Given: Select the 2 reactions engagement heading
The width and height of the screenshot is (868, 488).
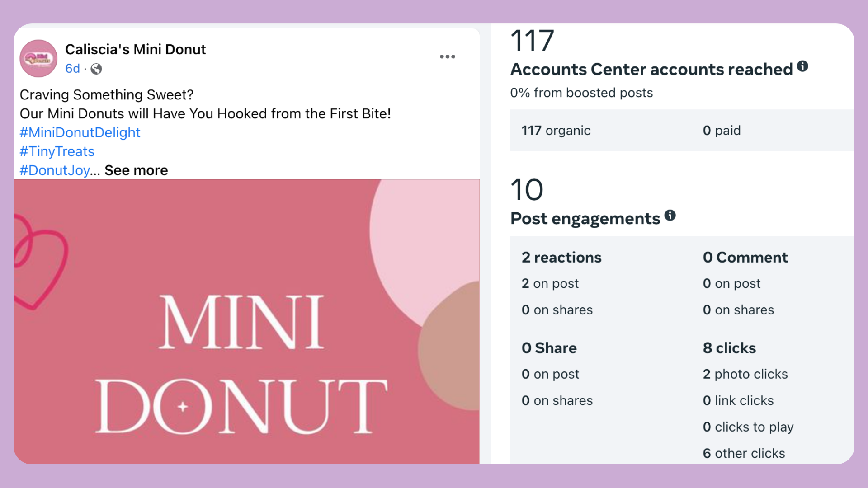Looking at the screenshot, I should coord(561,258).
